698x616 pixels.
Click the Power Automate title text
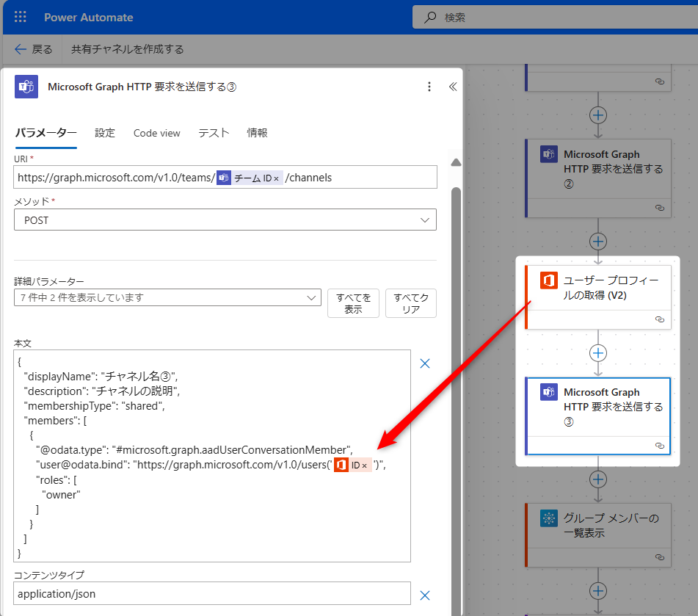pyautogui.click(x=89, y=18)
